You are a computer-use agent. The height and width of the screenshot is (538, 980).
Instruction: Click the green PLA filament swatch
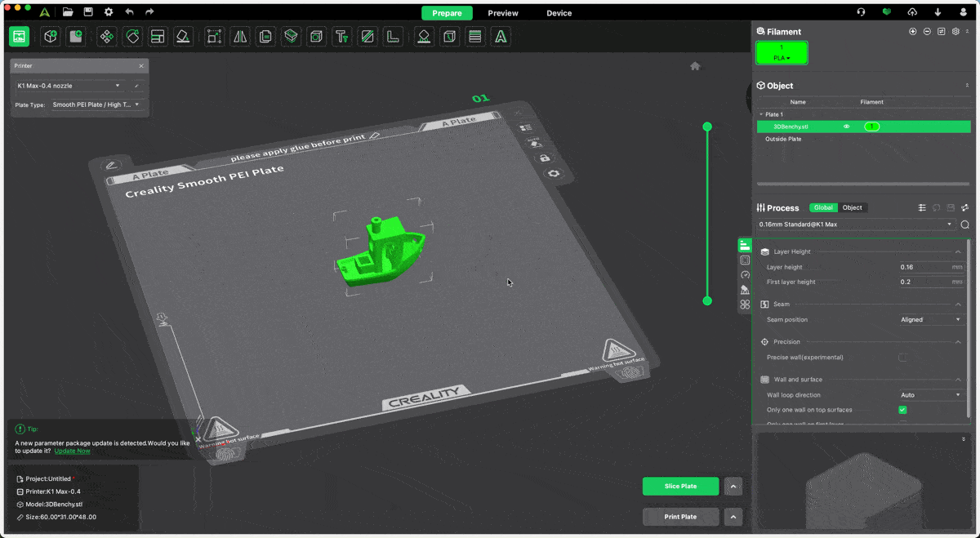click(782, 53)
